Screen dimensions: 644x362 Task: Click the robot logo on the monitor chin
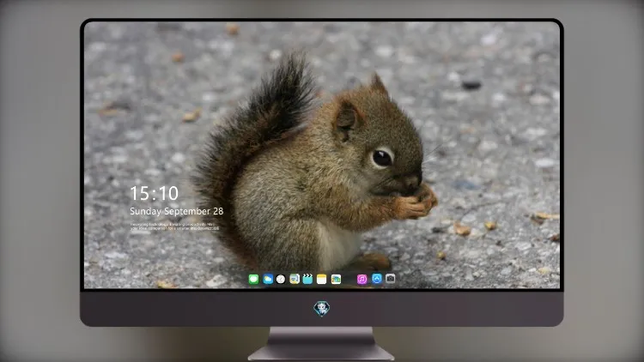322,309
